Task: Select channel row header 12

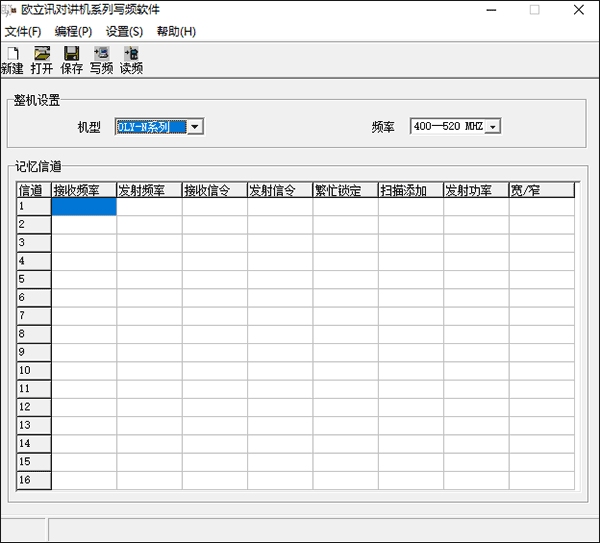Action: [x=34, y=408]
